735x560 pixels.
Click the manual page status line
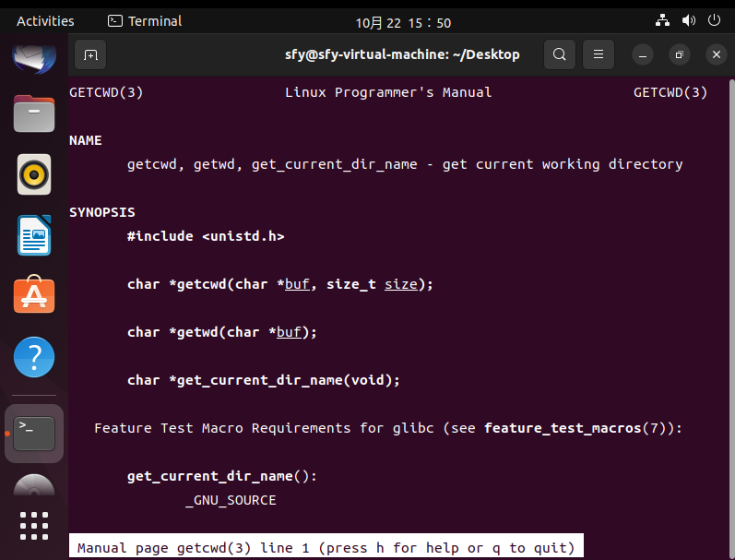tap(326, 547)
